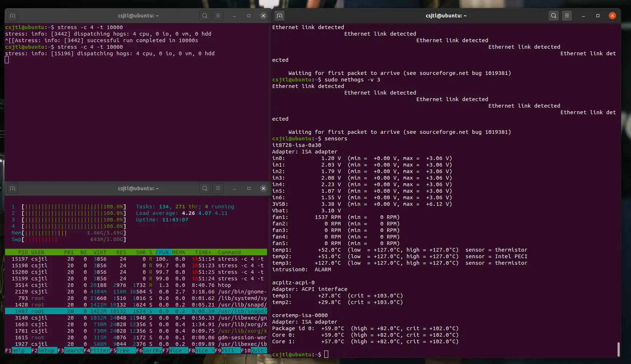Add new tab in the stress terminal

(x=12, y=16)
